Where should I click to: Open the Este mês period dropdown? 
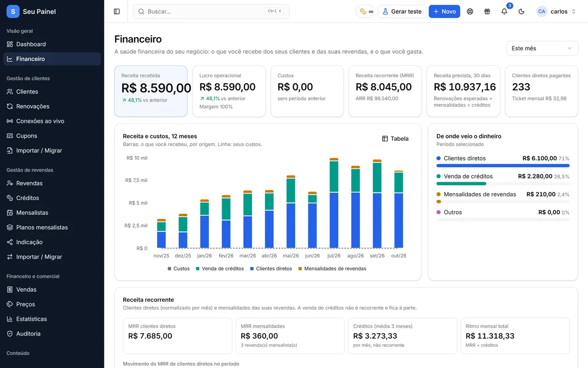pos(542,48)
